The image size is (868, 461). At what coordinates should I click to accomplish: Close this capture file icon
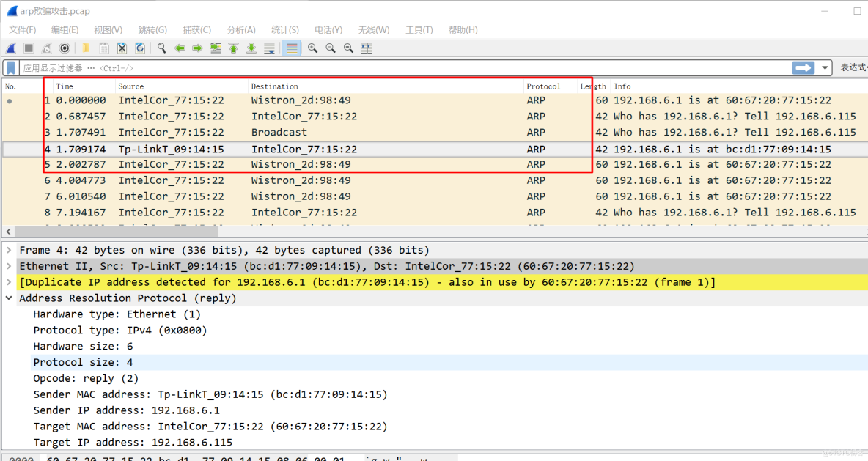click(x=122, y=48)
